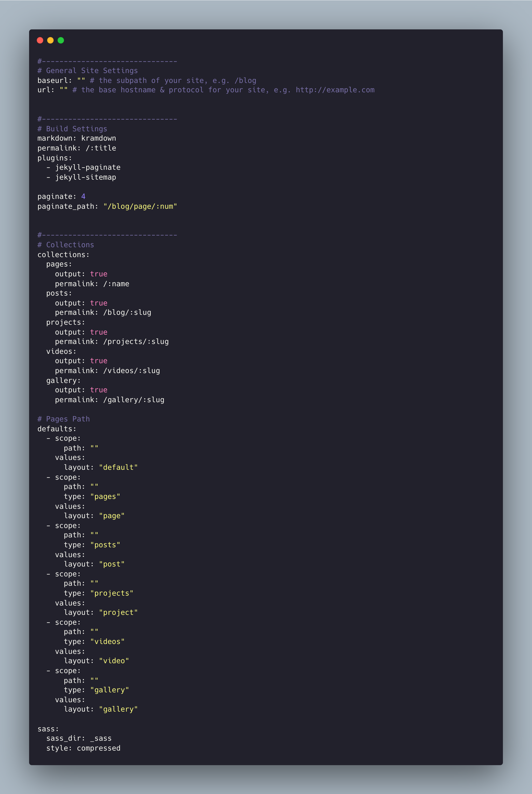The width and height of the screenshot is (532, 794).
Task: Click the 'collections:' key
Action: pyautogui.click(x=63, y=255)
